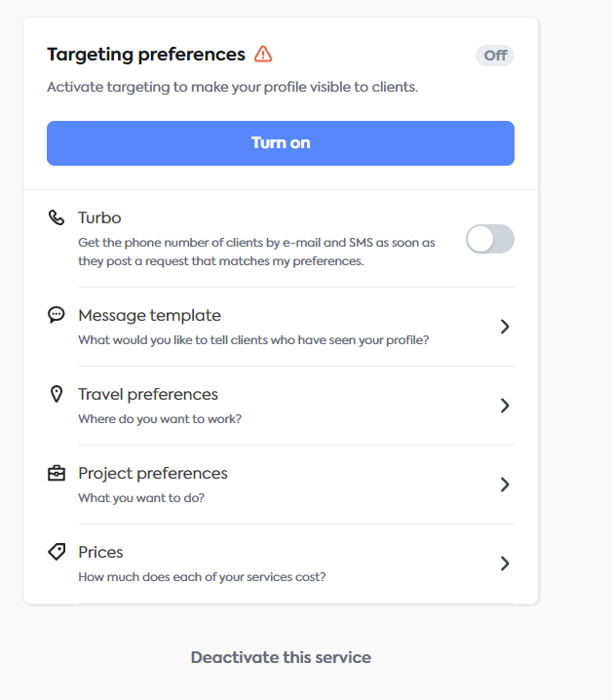
Task: Select the Prices menu entry
Action: pyautogui.click(x=100, y=553)
